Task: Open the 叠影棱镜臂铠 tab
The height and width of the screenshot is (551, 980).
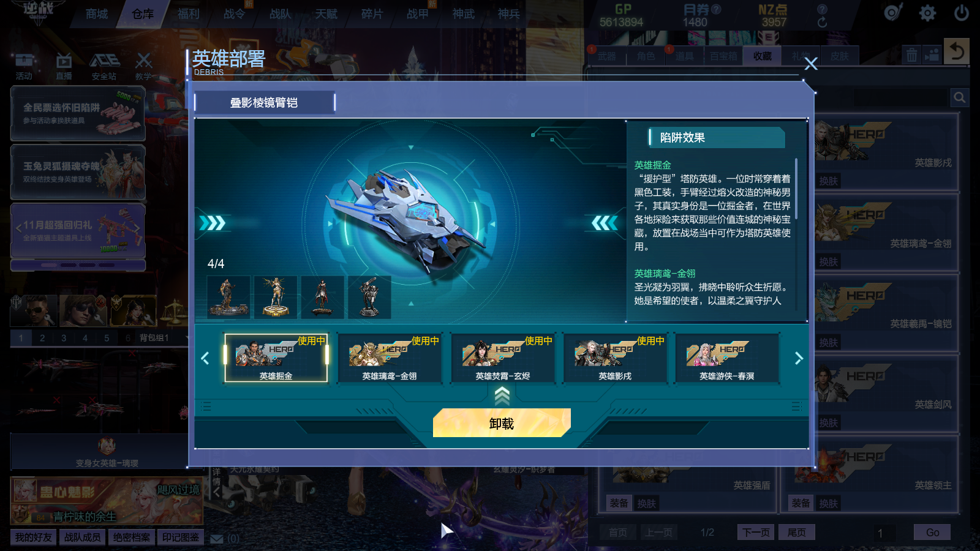Action: 264,103
